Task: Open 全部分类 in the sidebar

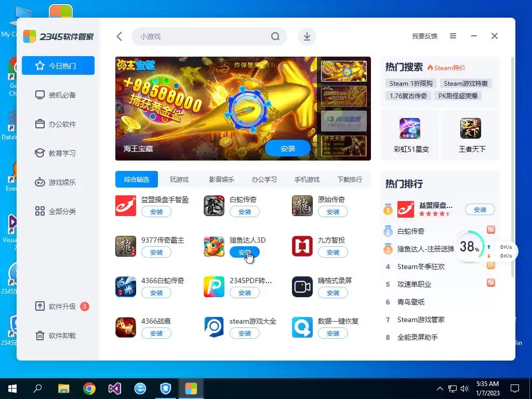Action: (x=58, y=211)
